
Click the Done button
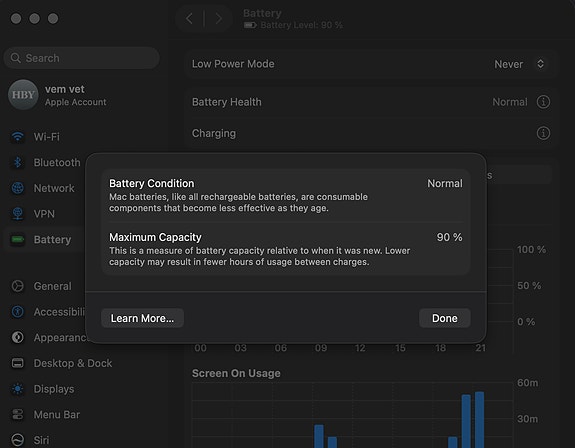(444, 318)
